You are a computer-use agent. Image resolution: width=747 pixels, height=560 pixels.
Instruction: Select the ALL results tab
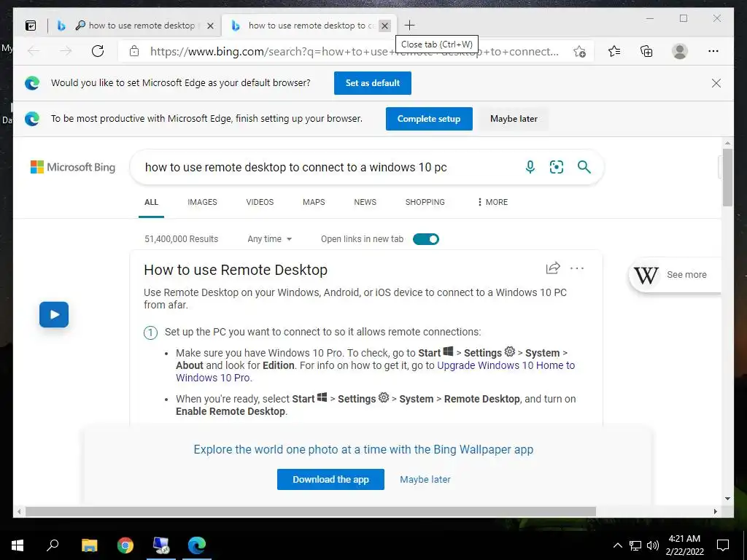pyautogui.click(x=151, y=202)
